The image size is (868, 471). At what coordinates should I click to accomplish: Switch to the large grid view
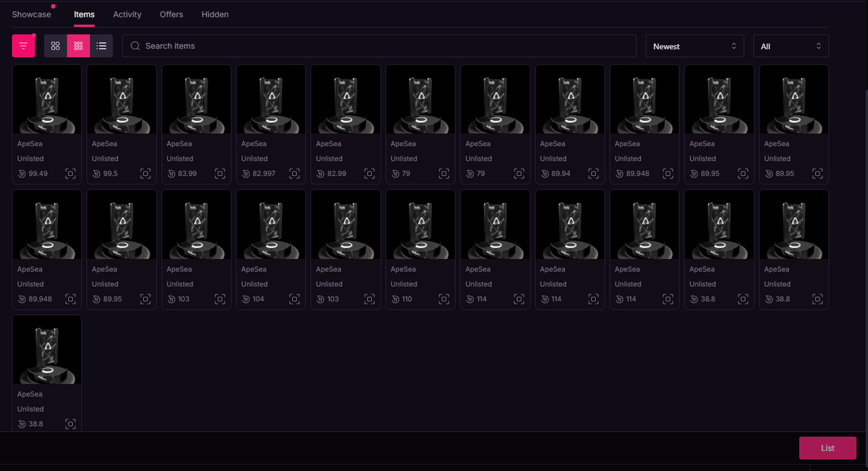(55, 46)
